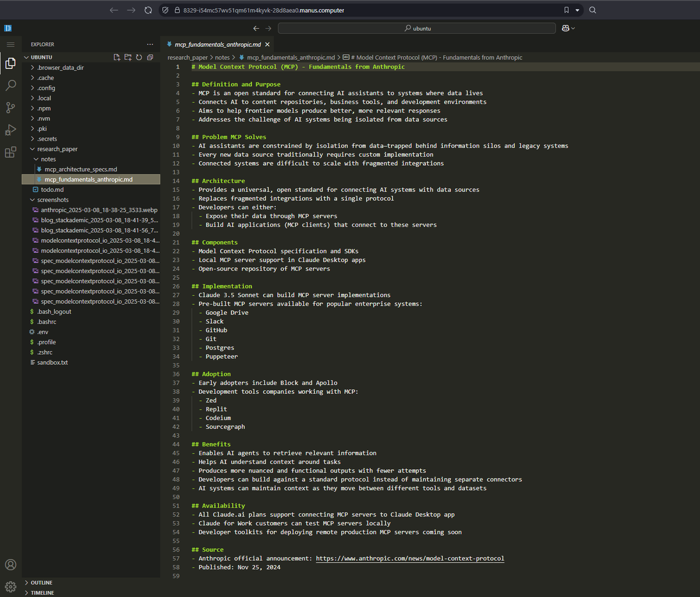This screenshot has width=700, height=597.
Task: Open the .env file
Action: point(42,332)
